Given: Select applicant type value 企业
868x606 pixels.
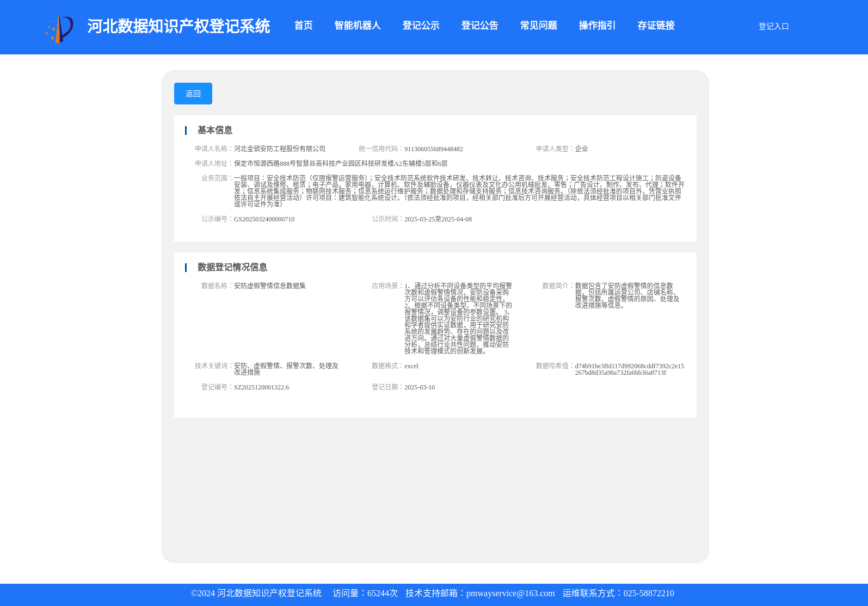Looking at the screenshot, I should click(x=581, y=149).
